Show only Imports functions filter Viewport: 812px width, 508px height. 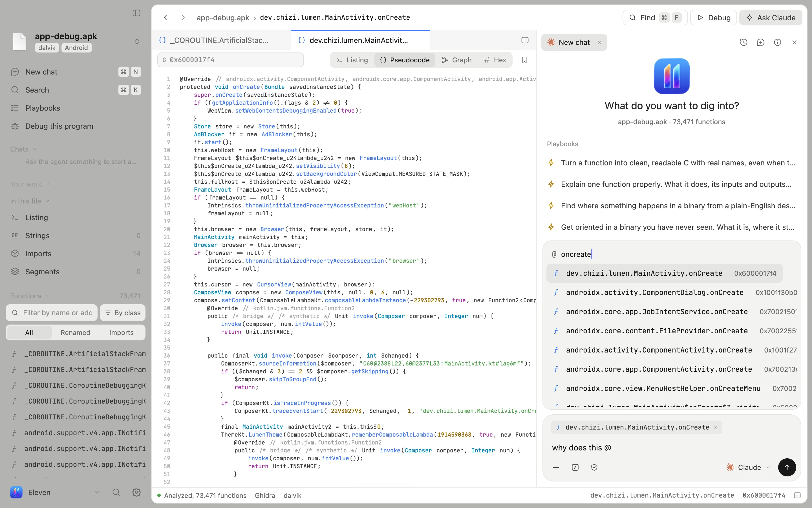coord(122,333)
